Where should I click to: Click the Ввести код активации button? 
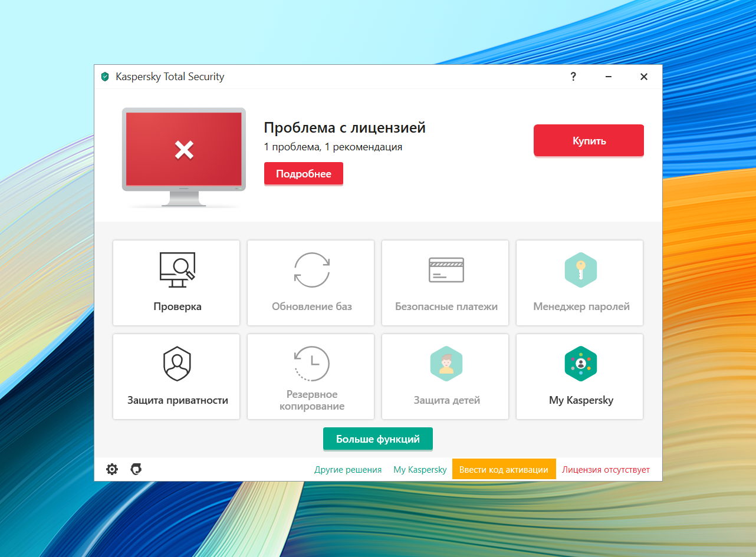pos(504,470)
